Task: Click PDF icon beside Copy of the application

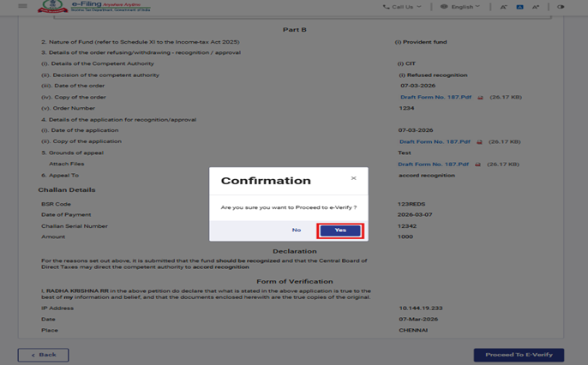Action: pyautogui.click(x=480, y=141)
